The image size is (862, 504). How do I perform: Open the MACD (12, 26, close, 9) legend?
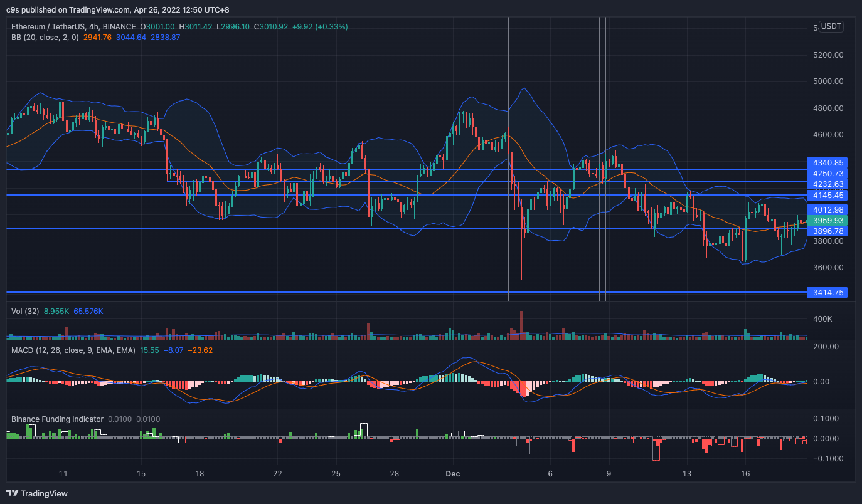(73, 350)
